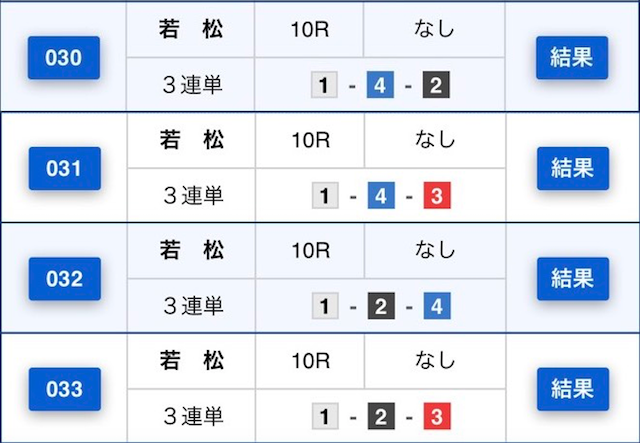Select the 3連単 bet type in row 032

191,306
